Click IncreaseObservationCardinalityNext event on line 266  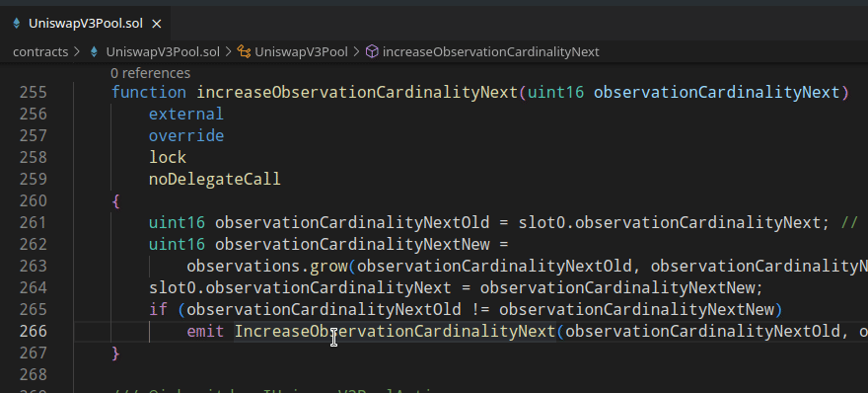(x=395, y=331)
